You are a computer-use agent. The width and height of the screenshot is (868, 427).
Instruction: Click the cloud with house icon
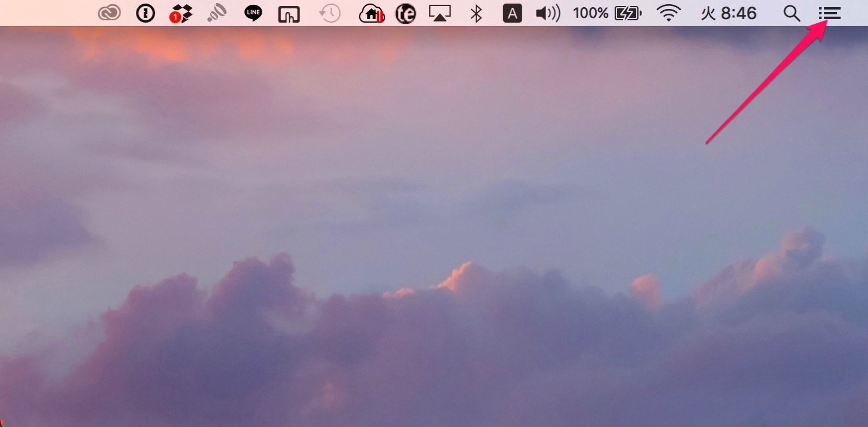point(371,13)
